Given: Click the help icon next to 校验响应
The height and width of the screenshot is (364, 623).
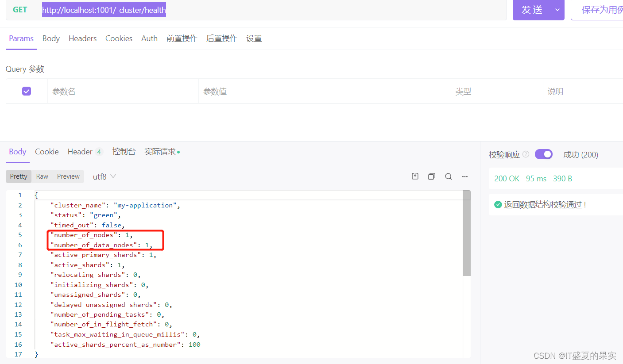Looking at the screenshot, I should [x=526, y=154].
